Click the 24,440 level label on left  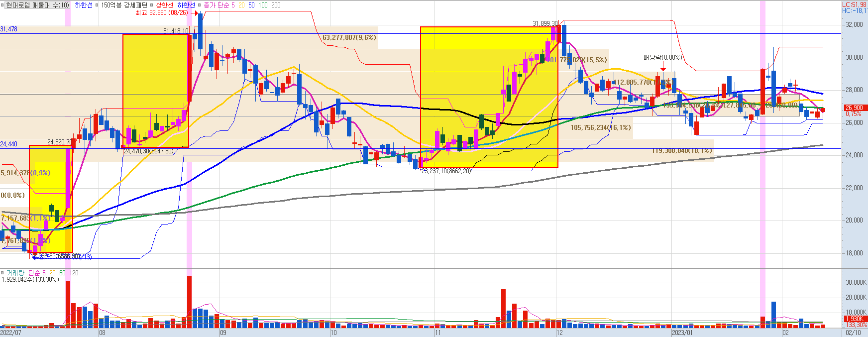click(x=9, y=144)
